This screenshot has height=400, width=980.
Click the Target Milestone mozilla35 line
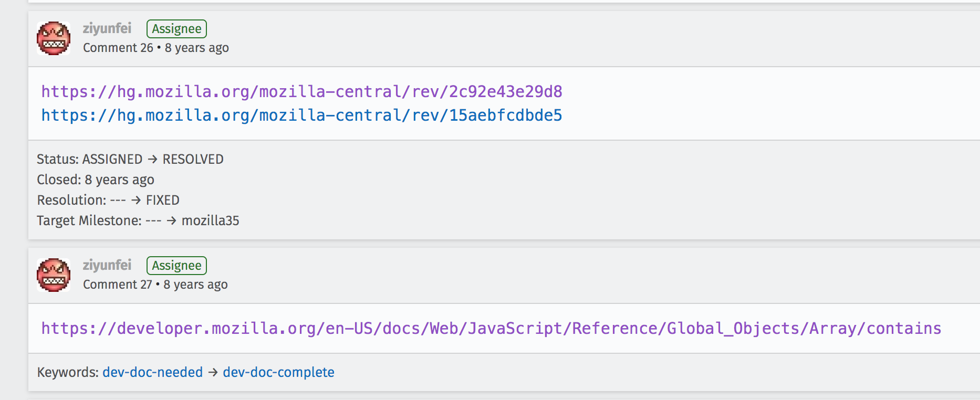(138, 220)
